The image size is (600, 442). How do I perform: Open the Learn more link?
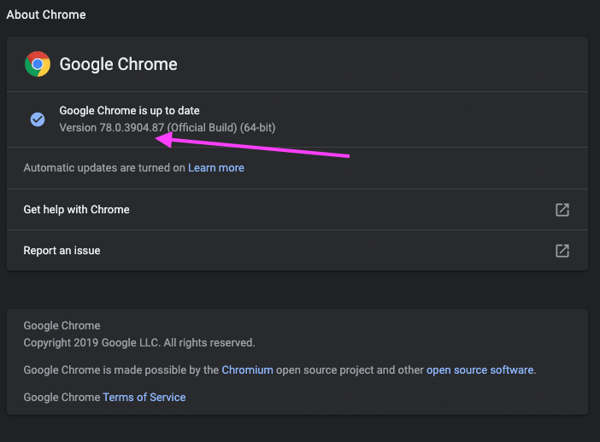tap(216, 168)
